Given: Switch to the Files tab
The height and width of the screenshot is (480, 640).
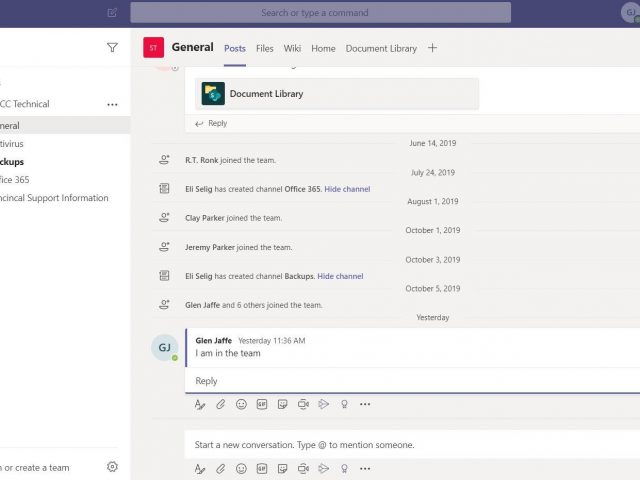Looking at the screenshot, I should (264, 49).
